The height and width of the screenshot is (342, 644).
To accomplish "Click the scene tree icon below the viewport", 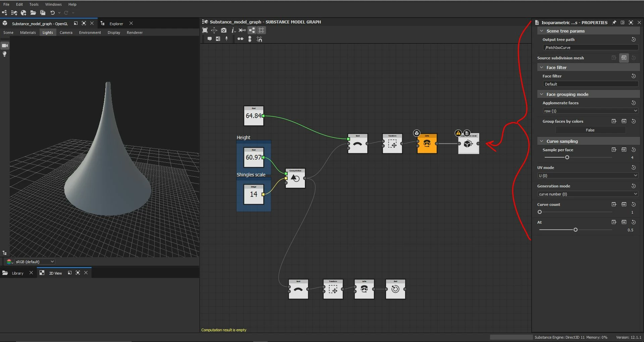I will click(x=5, y=253).
